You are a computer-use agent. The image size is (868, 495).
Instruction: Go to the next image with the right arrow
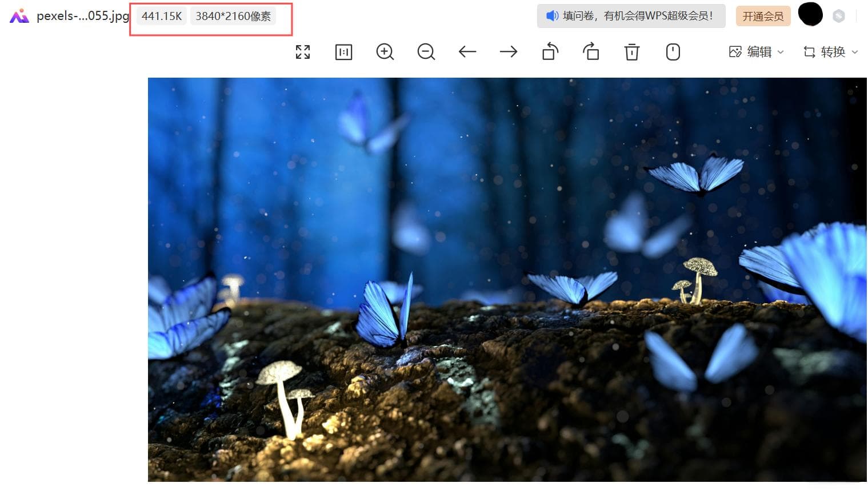coord(509,52)
